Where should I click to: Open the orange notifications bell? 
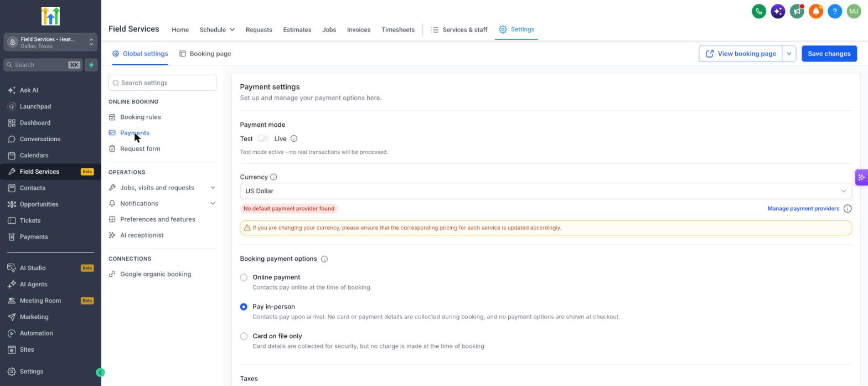pyautogui.click(x=816, y=11)
